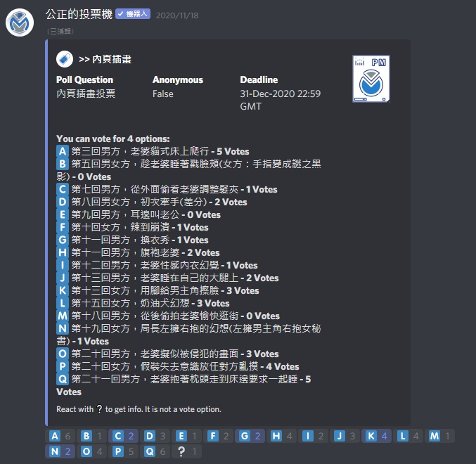This screenshot has width=476, height=464.
Task: Click the >> 內頁插畫 embed title
Action: (105, 59)
